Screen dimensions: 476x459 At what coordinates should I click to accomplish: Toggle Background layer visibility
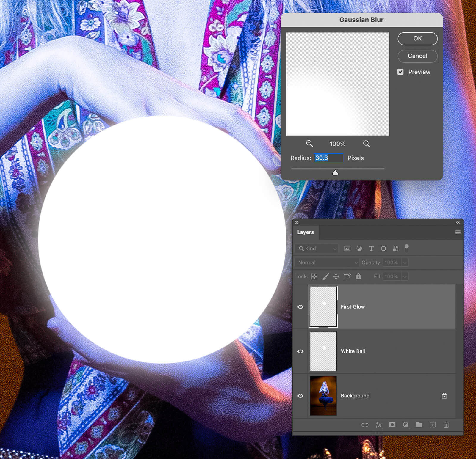coord(300,396)
